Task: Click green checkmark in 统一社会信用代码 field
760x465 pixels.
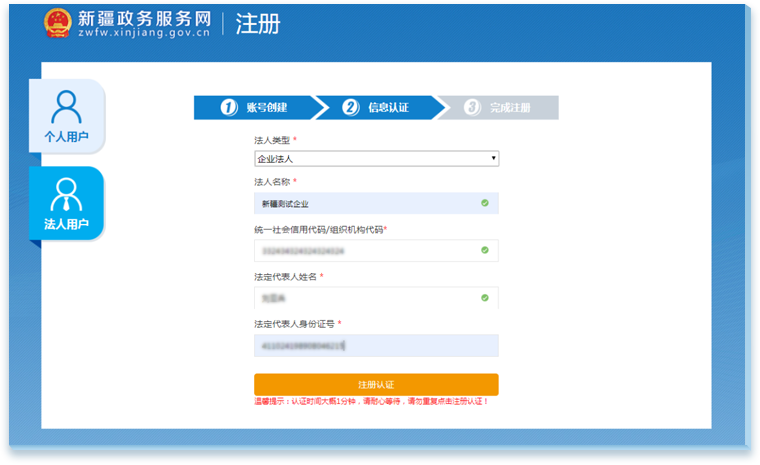Action: click(x=484, y=250)
